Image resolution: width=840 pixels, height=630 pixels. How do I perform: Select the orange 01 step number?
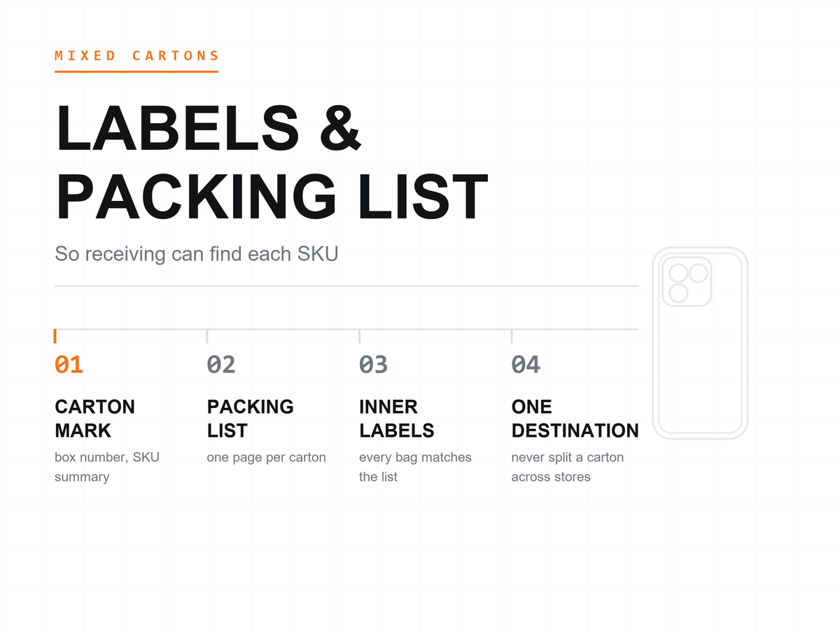(x=69, y=365)
